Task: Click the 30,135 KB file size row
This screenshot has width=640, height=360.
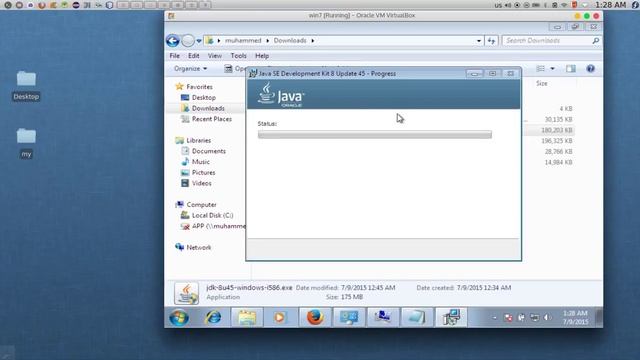Action: point(558,119)
